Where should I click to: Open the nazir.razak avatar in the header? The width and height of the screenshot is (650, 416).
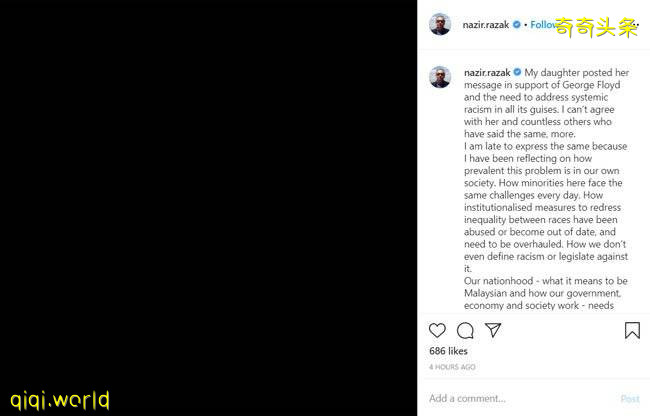click(x=440, y=24)
